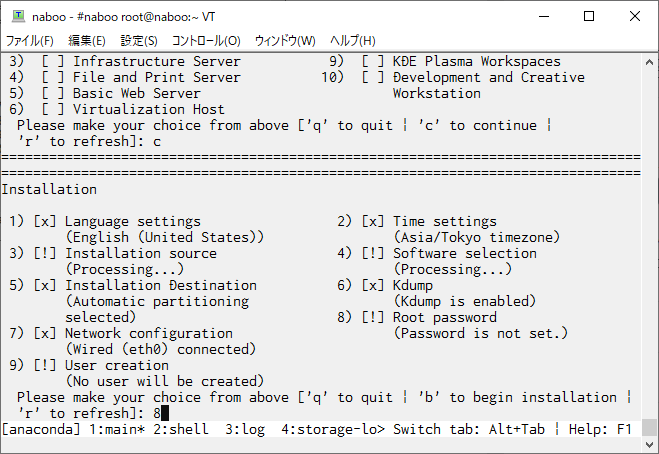Click the scrollbar up arrow
This screenshot has width=659, height=454.
pyautogui.click(x=649, y=62)
